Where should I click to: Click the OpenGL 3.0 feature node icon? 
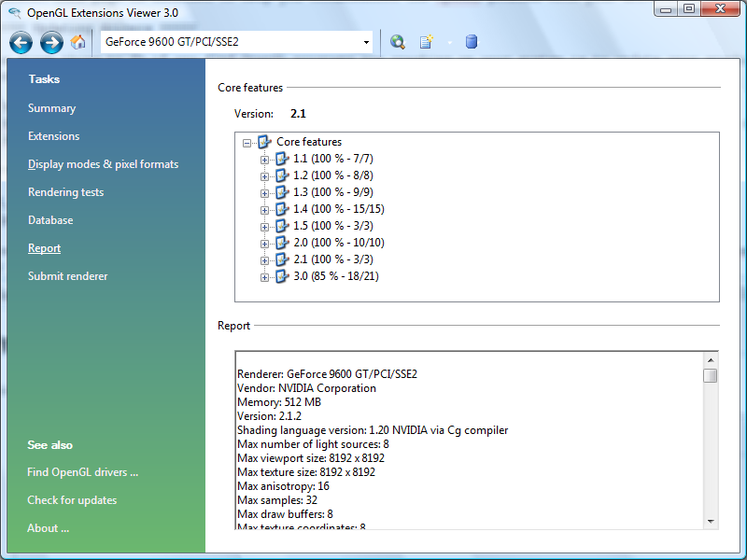tap(282, 276)
